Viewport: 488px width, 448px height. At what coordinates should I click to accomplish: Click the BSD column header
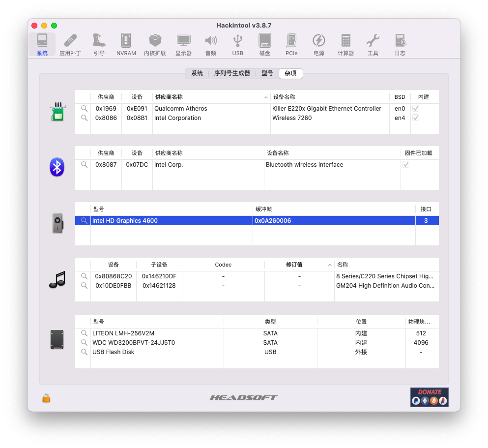pyautogui.click(x=400, y=97)
